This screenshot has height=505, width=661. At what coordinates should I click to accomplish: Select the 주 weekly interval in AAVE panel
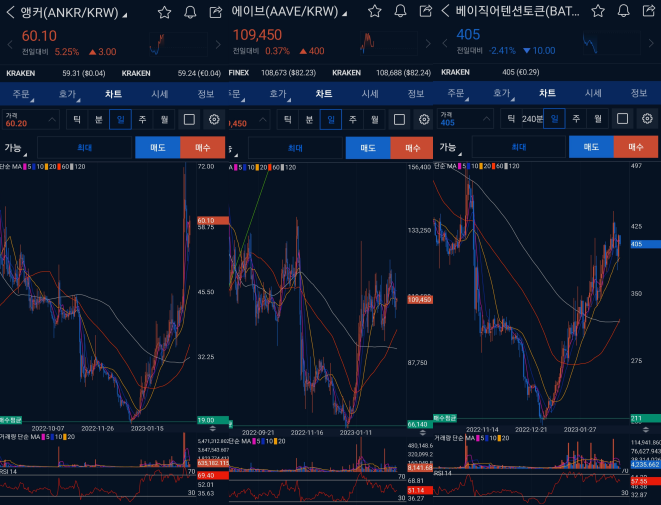[x=352, y=119]
